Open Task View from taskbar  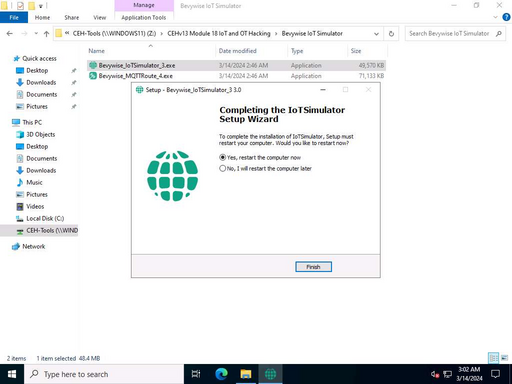click(x=196, y=374)
